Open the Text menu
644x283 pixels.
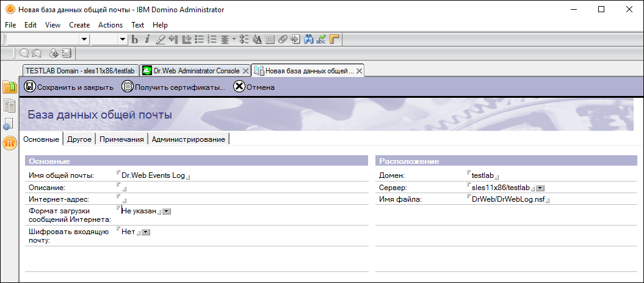[137, 25]
